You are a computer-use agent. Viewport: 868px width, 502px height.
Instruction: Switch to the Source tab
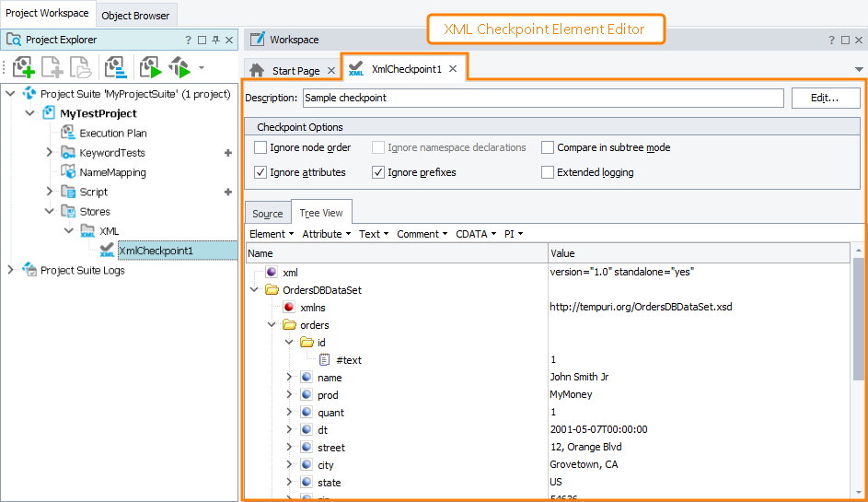pos(268,214)
